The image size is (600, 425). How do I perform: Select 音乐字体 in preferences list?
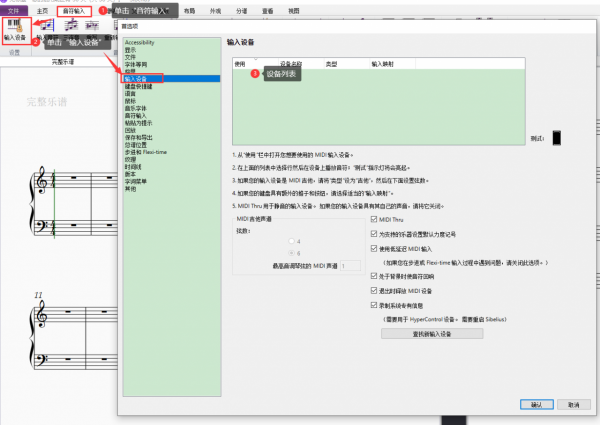136,108
